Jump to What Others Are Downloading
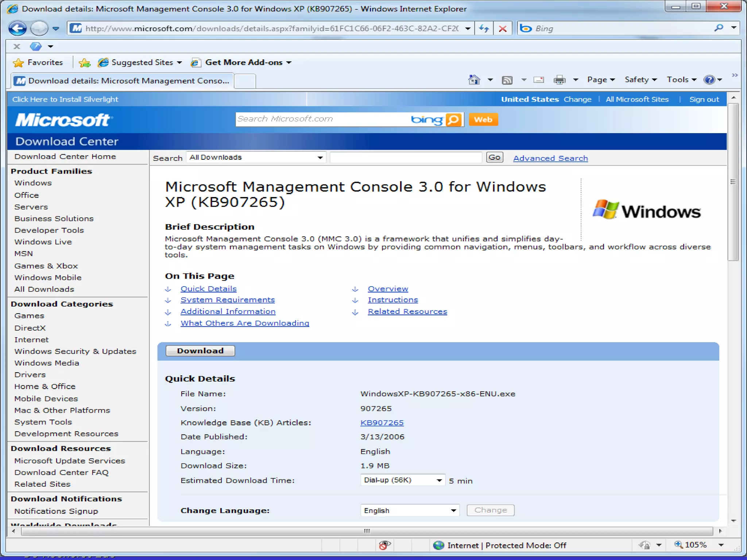 [x=245, y=323]
